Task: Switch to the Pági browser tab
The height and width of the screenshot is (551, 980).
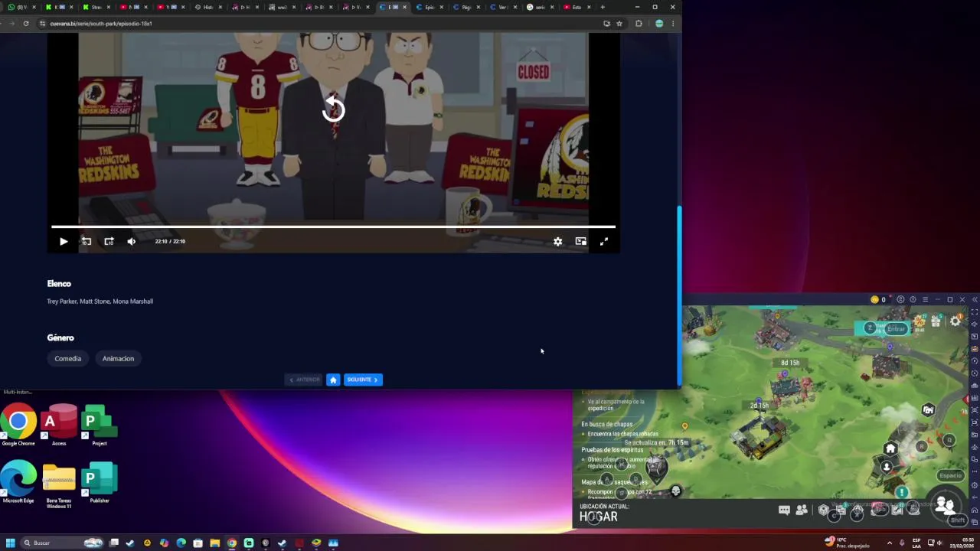Action: [x=466, y=7]
